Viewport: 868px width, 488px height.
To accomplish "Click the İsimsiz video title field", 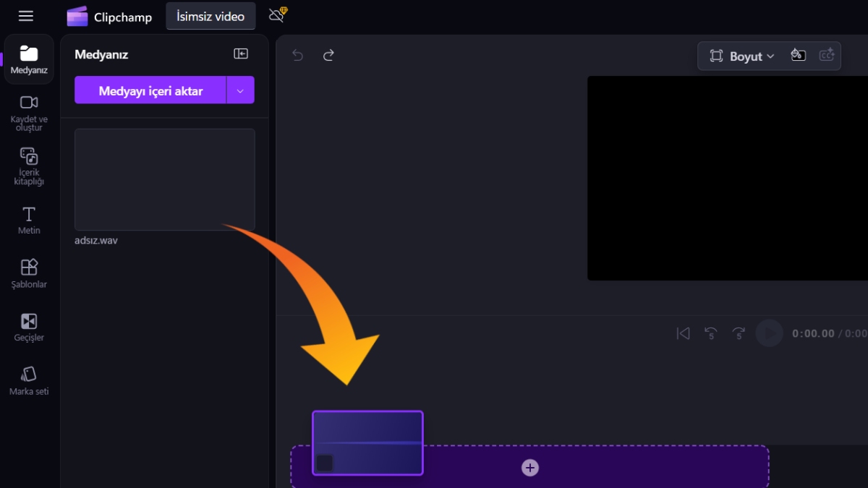I will pos(210,17).
